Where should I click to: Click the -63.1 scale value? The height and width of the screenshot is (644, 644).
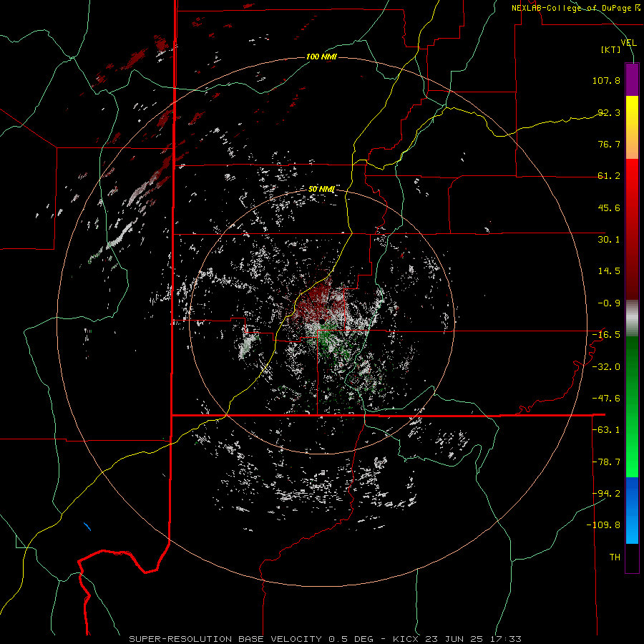click(606, 430)
